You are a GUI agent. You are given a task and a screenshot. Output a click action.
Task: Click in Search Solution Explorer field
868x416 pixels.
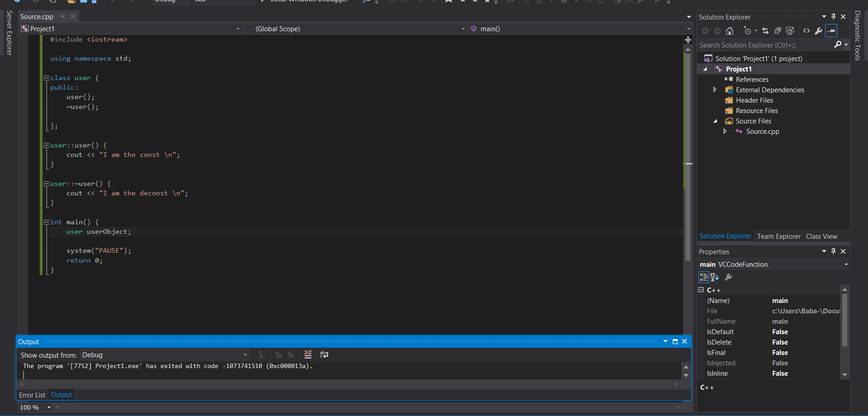(x=765, y=45)
